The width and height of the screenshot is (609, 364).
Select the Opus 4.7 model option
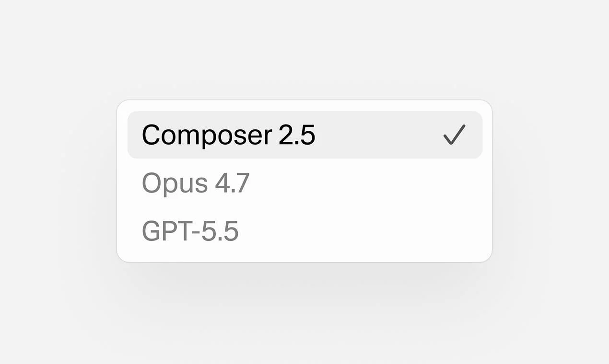coord(304,182)
